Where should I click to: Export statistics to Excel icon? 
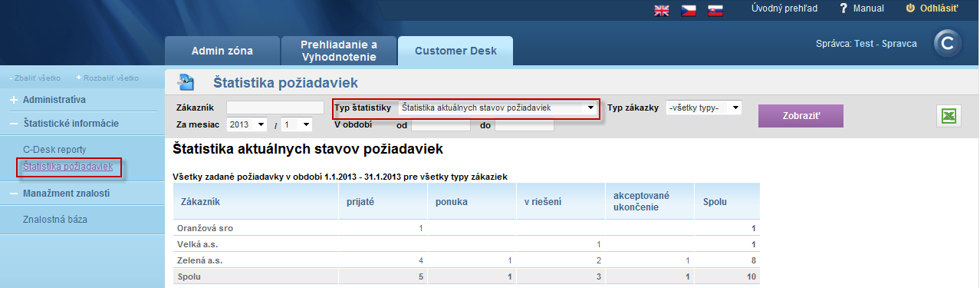click(x=949, y=116)
